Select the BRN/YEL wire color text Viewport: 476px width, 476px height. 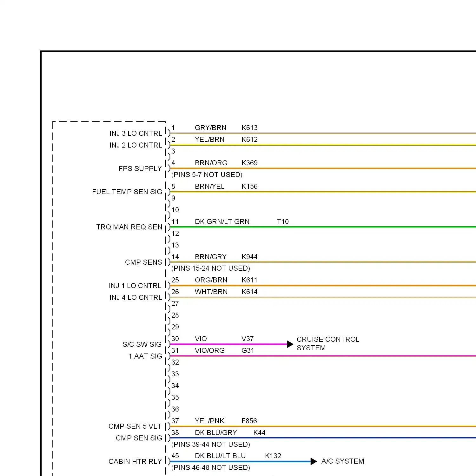[x=210, y=186]
